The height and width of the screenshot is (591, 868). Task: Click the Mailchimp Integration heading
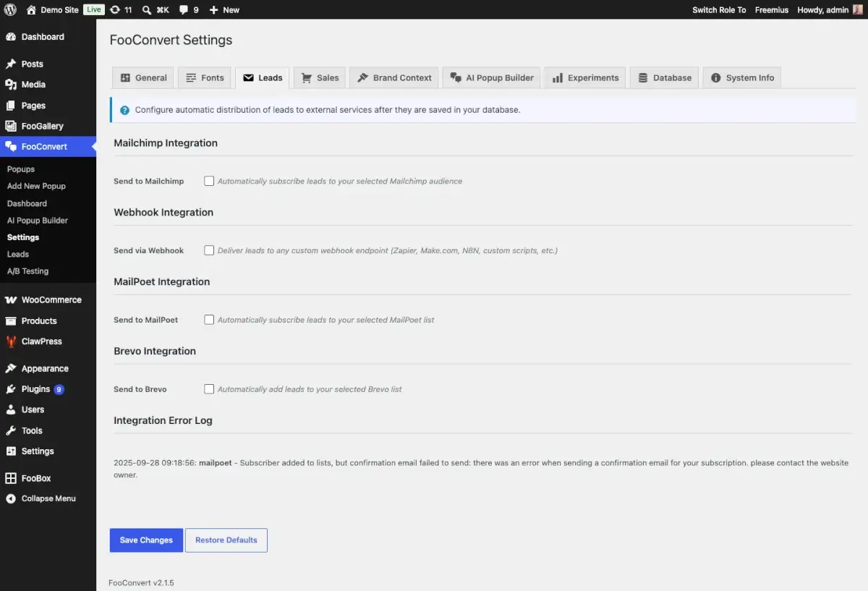166,143
